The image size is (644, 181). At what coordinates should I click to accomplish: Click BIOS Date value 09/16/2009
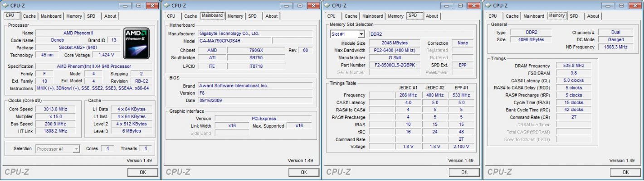click(255, 100)
